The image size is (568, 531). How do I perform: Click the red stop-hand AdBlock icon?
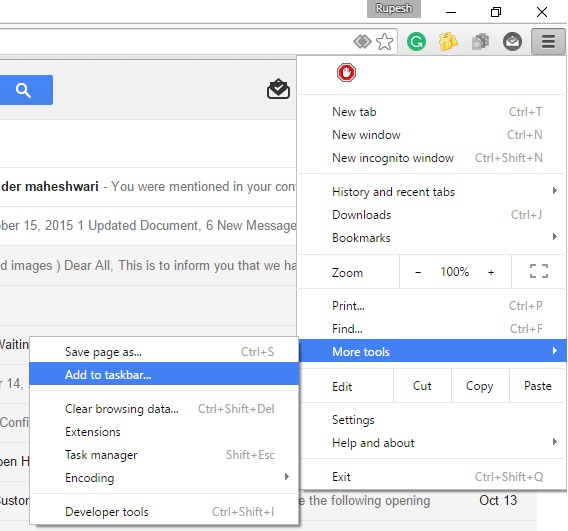[x=346, y=72]
